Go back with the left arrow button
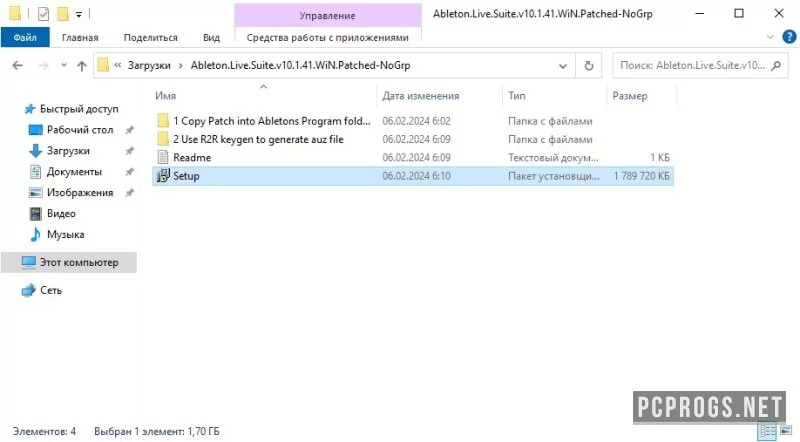The image size is (800, 442). pyautogui.click(x=17, y=65)
